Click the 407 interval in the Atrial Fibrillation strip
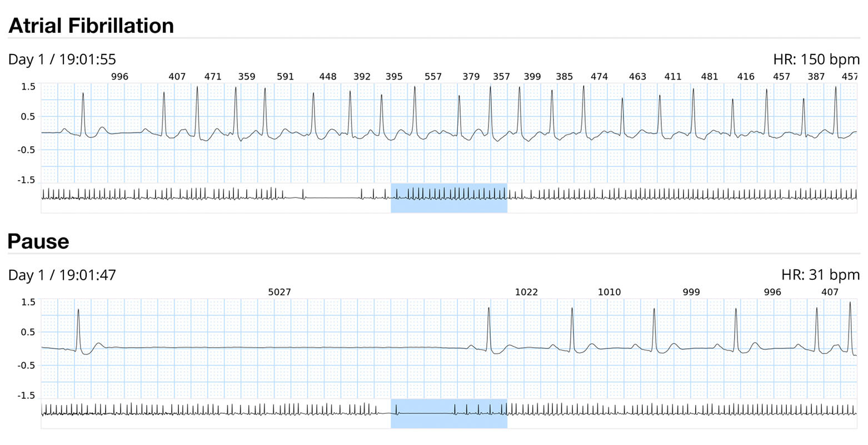 click(x=177, y=77)
